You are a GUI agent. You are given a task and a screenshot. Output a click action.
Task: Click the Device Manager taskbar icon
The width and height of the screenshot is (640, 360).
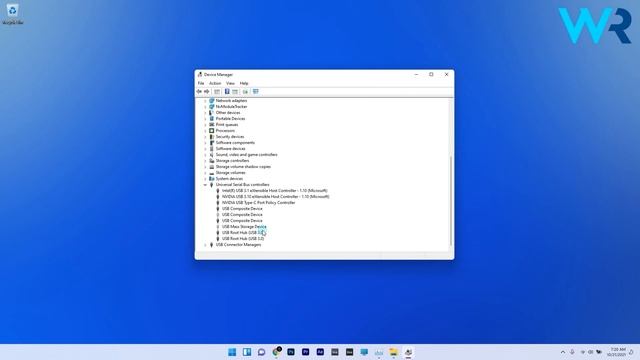click(408, 352)
